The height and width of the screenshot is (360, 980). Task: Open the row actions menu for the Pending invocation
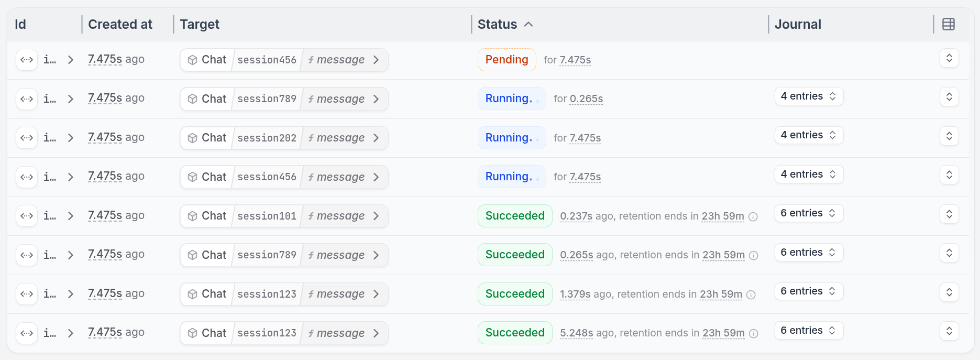coord(949,58)
